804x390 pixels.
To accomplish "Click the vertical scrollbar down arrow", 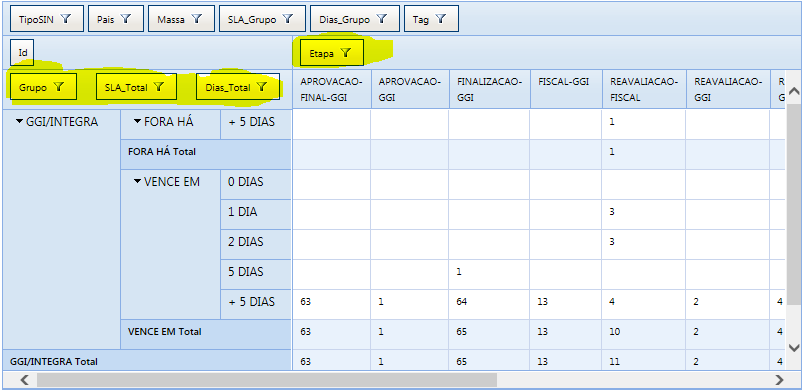I will tap(794, 348).
